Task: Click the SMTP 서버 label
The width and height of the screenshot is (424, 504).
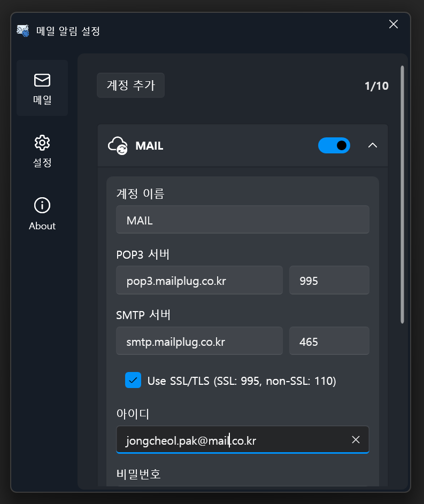Action: click(143, 315)
